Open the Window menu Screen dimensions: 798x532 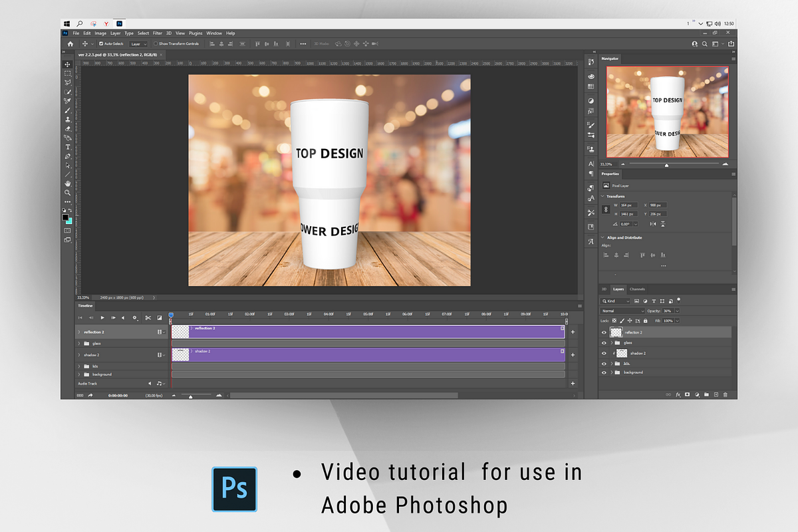pos(214,33)
